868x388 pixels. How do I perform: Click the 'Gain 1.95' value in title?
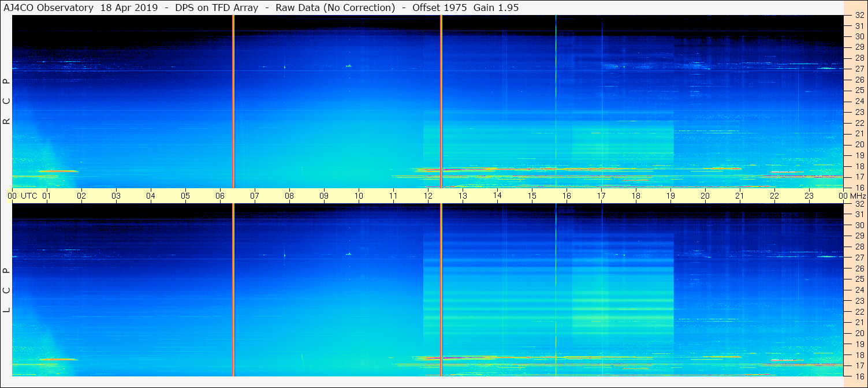[496, 8]
